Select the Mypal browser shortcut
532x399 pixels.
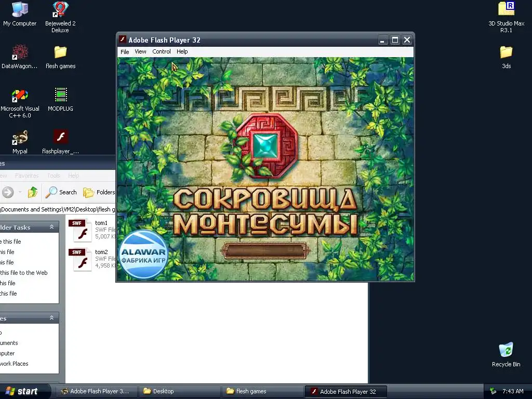click(20, 142)
